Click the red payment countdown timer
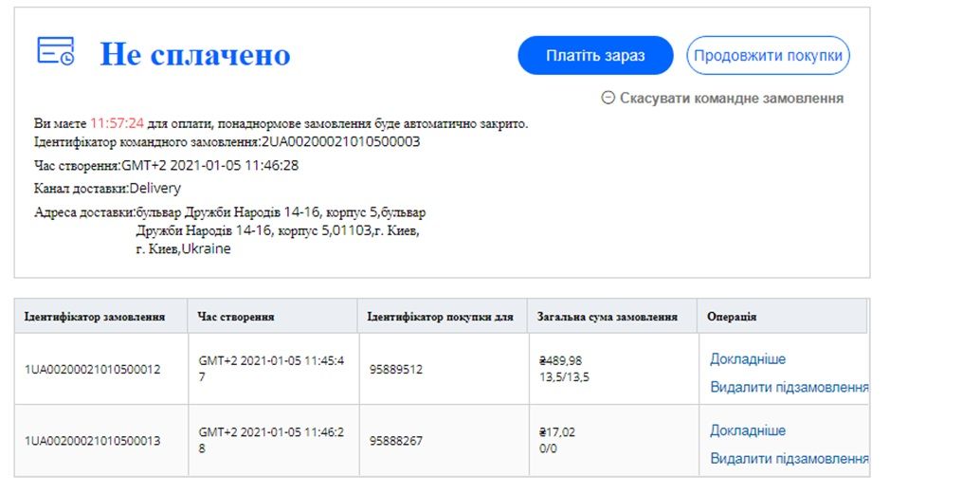This screenshot has width=980, height=494. 117,123
